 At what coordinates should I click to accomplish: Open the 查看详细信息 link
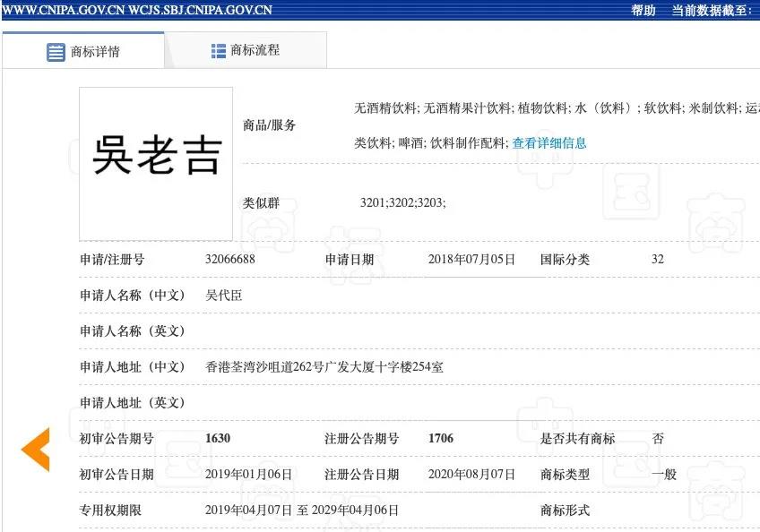[x=549, y=143]
